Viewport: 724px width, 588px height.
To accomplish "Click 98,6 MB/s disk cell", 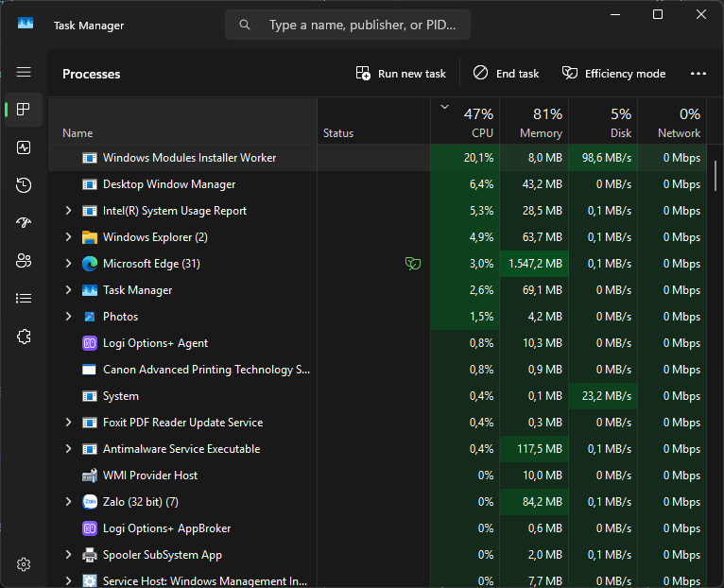I will (603, 158).
